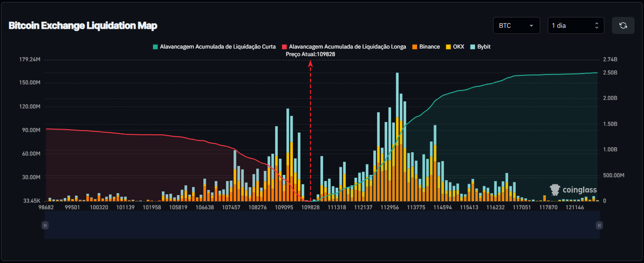Image resolution: width=644 pixels, height=263 pixels.
Task: Click the middle of the zoom slider track
Action: pos(322,225)
